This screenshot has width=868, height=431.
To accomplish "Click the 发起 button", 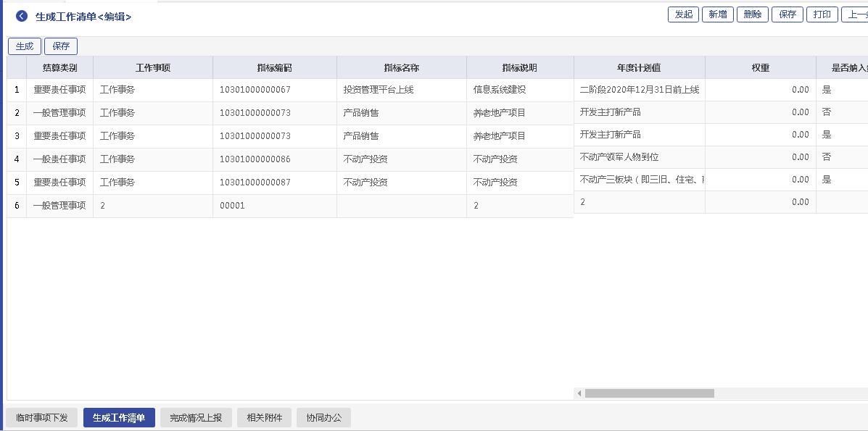I will tap(683, 14).
